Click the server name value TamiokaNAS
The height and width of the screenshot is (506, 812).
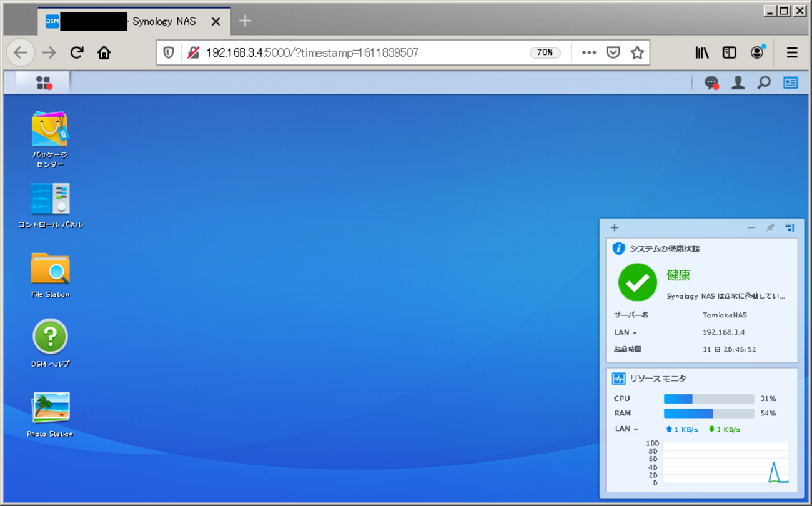(x=725, y=315)
